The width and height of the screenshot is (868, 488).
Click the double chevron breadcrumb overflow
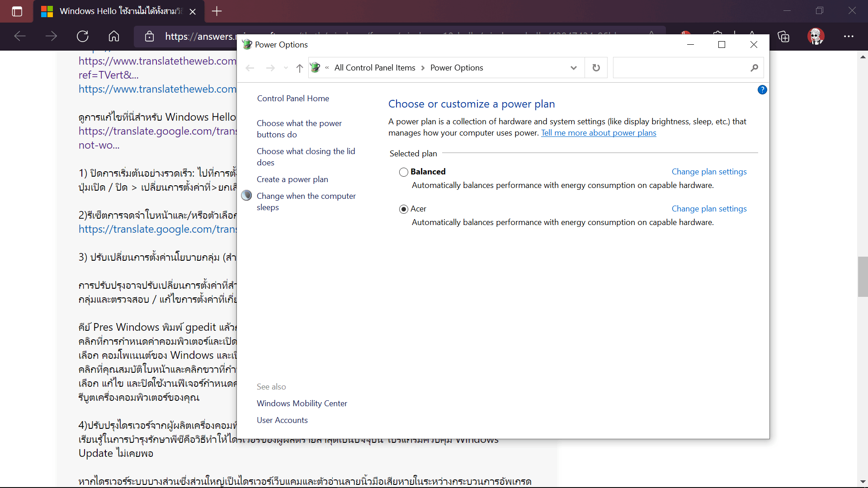pyautogui.click(x=327, y=68)
